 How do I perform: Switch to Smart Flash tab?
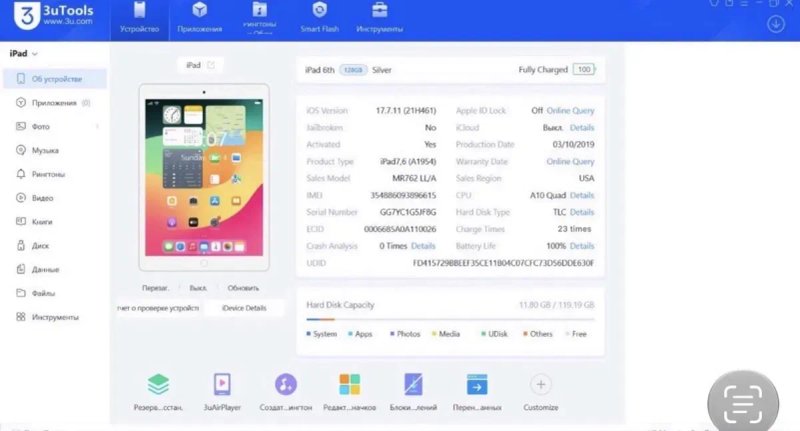319,19
